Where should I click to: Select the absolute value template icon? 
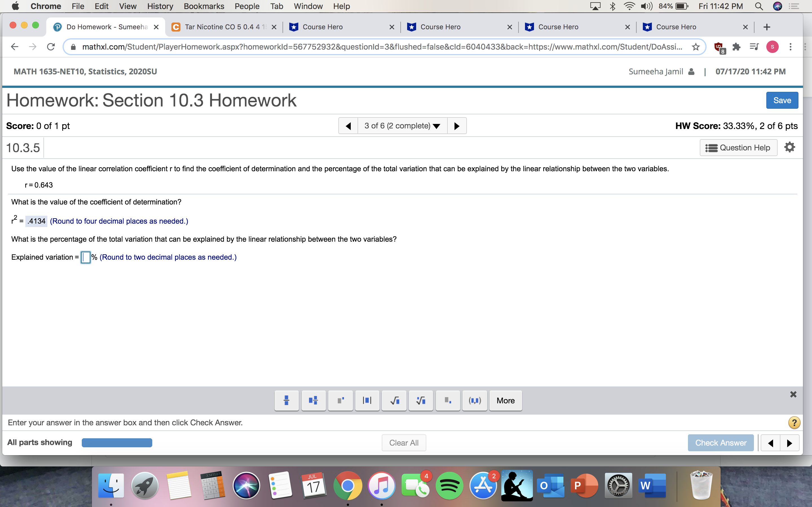367,400
